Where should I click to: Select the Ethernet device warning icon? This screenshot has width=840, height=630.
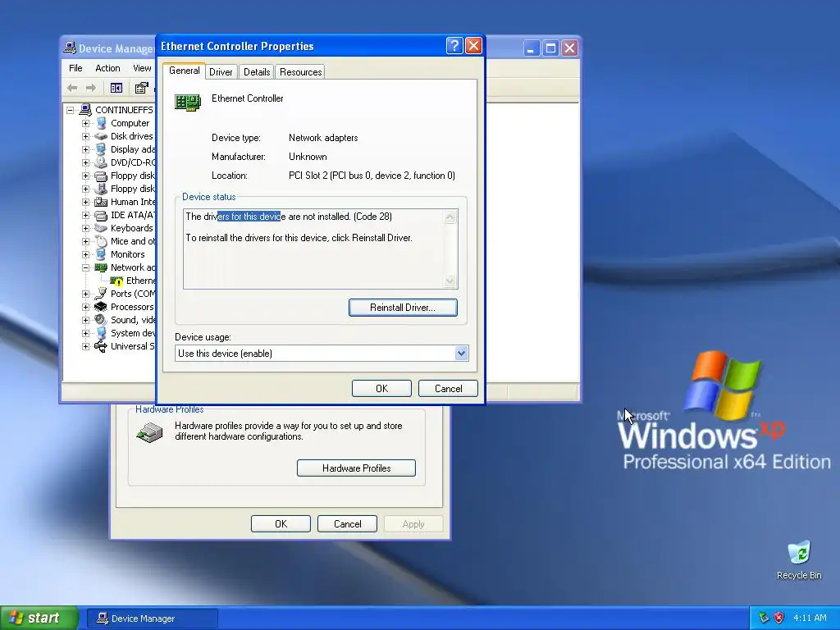[116, 281]
